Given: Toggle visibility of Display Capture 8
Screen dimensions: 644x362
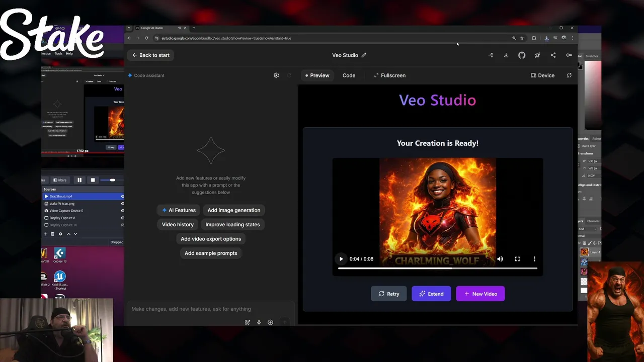Looking at the screenshot, I should point(122,218).
